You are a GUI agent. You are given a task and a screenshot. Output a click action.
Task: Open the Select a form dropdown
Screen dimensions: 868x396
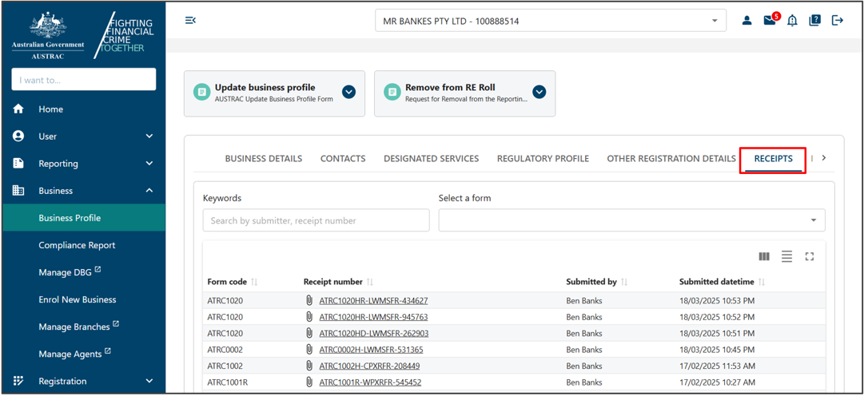(x=631, y=220)
